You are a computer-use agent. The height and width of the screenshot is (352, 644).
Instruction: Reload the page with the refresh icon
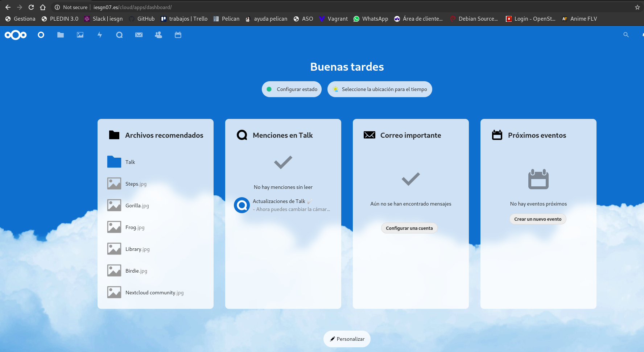(x=31, y=7)
